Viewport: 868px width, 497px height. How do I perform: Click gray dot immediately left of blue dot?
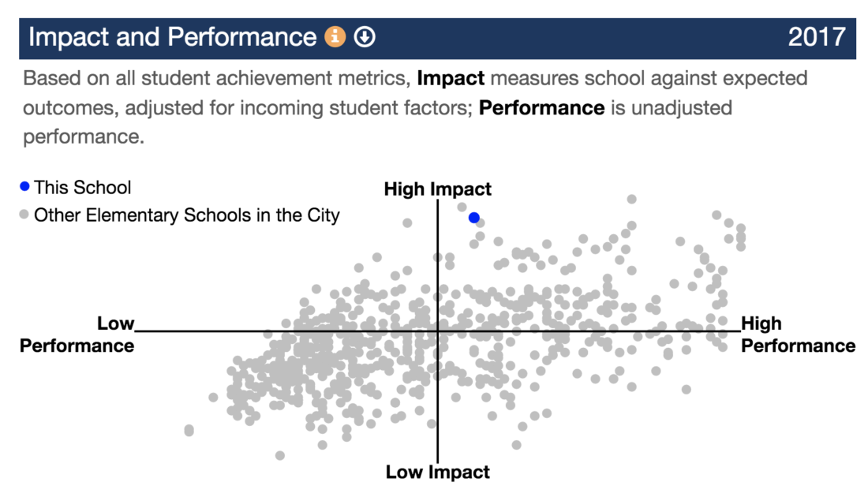coord(462,207)
